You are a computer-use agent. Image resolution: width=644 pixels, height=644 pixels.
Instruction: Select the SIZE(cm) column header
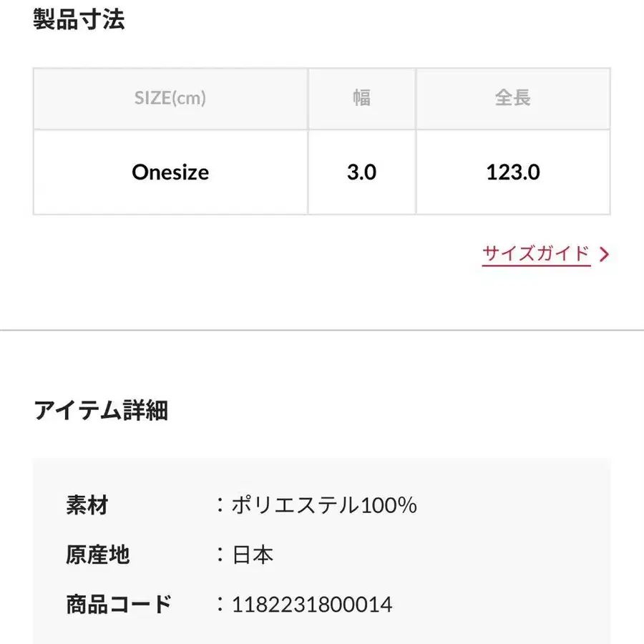170,99
